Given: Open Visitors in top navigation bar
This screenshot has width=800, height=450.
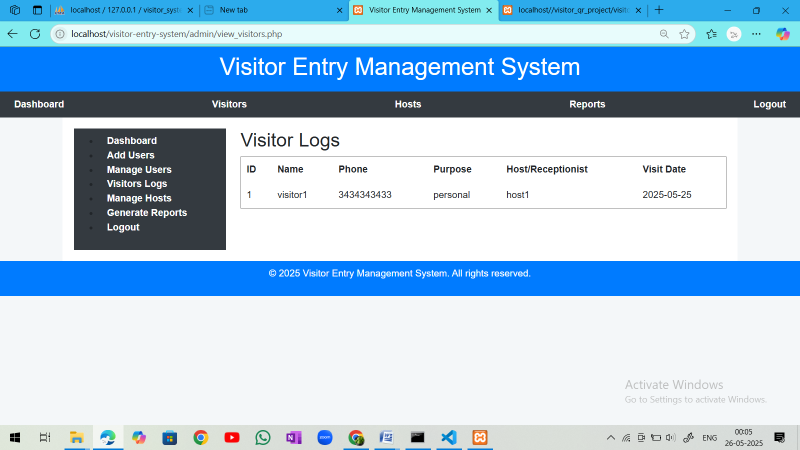Looking at the screenshot, I should (229, 104).
